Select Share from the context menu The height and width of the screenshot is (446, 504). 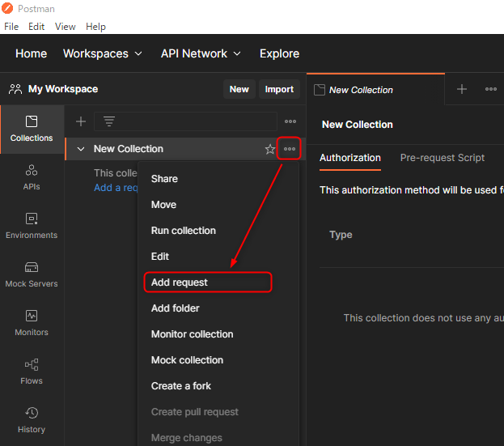pos(164,179)
